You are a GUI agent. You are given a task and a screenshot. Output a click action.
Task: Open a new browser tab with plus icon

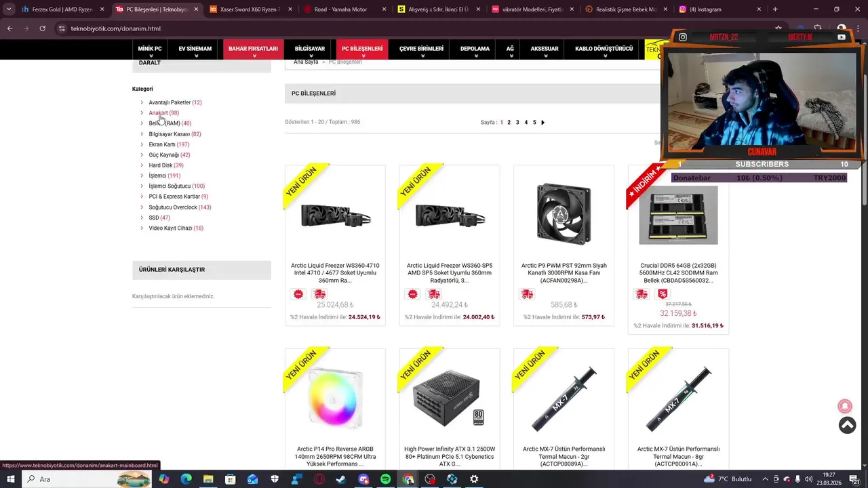tap(775, 9)
